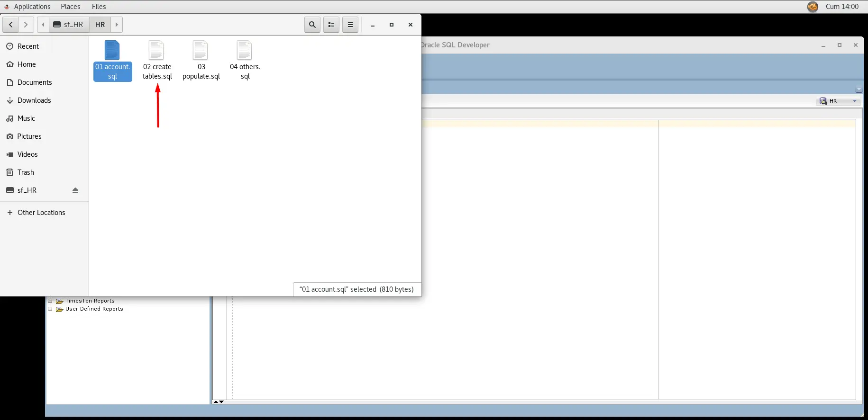Click the 01 account.sql file icon
The height and width of the screenshot is (420, 868).
pyautogui.click(x=112, y=51)
